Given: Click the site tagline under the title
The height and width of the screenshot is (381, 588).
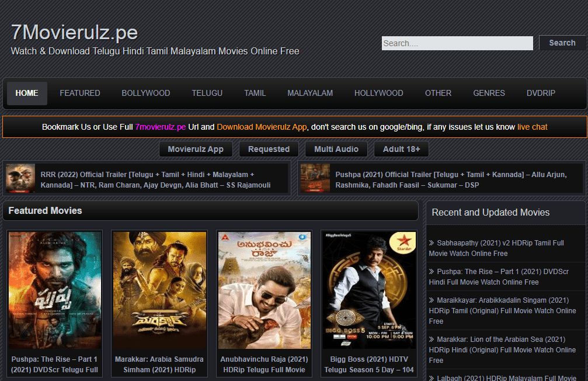Looking at the screenshot, I should [155, 51].
